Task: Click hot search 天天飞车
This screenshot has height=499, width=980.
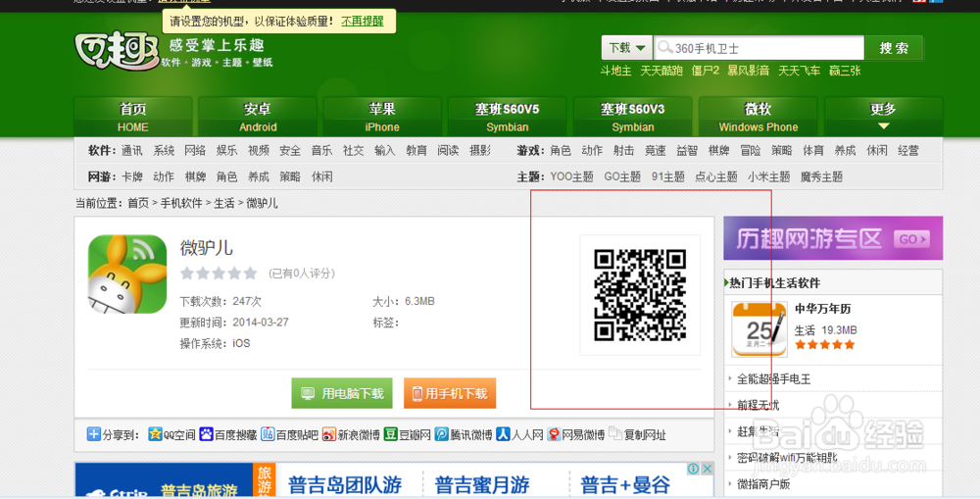Action: [799, 71]
